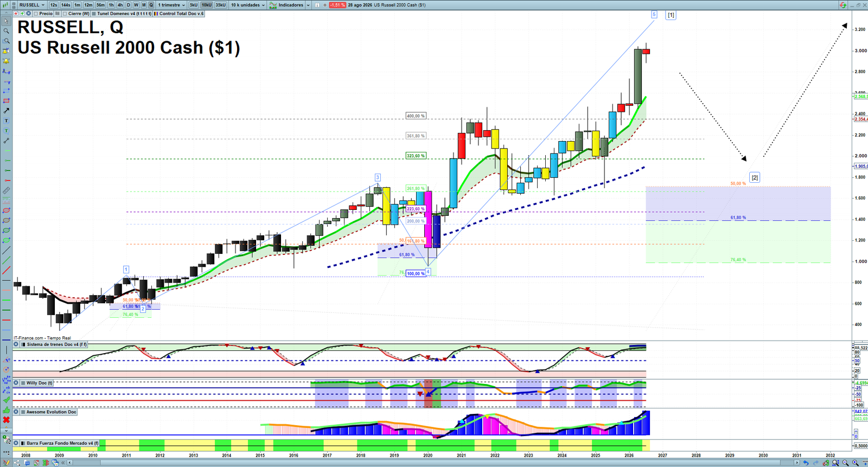Open the RUSSELL symbol dropdown
This screenshot has height=467, width=868.
click(x=32, y=5)
